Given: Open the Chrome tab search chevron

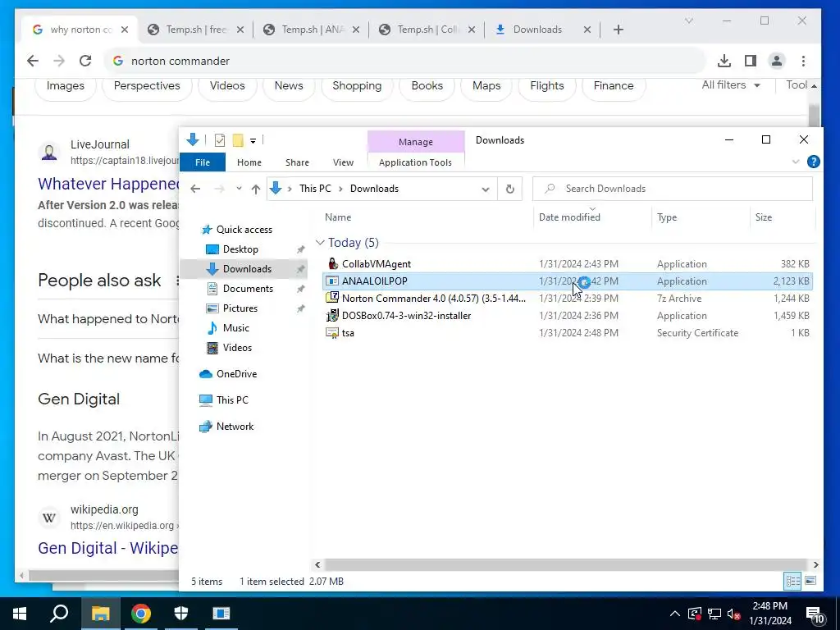Looking at the screenshot, I should (689, 21).
